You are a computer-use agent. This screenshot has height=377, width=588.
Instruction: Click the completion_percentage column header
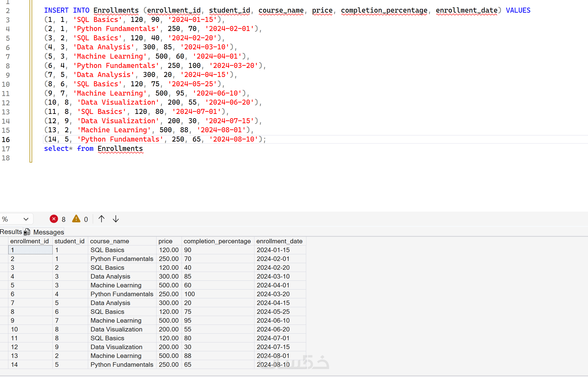(x=217, y=241)
